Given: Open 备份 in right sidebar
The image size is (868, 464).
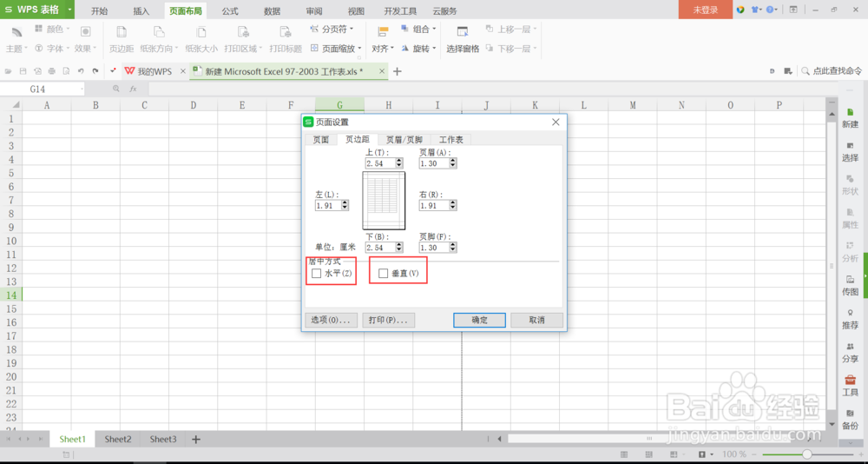Looking at the screenshot, I should (851, 419).
